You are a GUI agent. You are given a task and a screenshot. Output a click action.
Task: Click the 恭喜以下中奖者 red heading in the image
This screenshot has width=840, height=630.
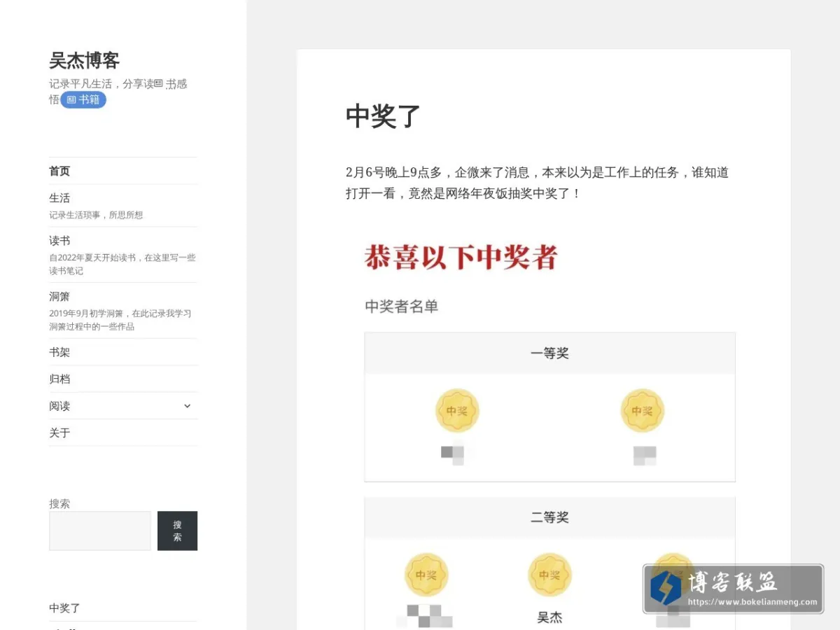461,257
